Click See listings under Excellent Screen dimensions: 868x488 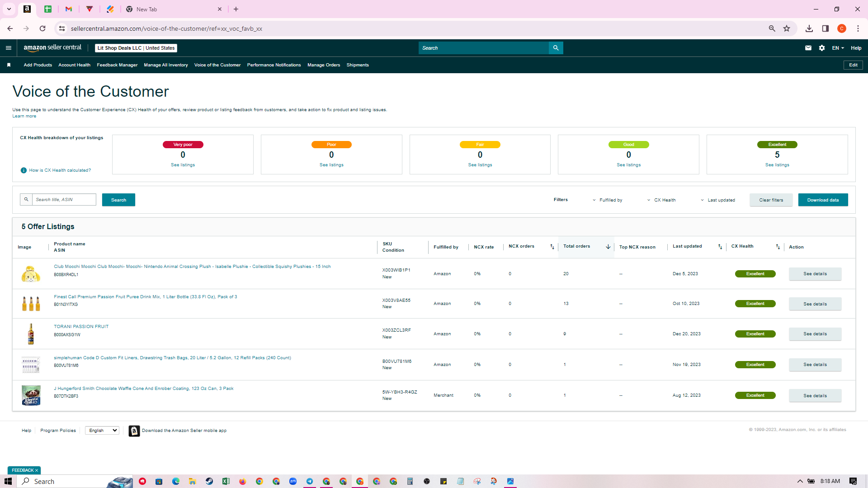(777, 165)
